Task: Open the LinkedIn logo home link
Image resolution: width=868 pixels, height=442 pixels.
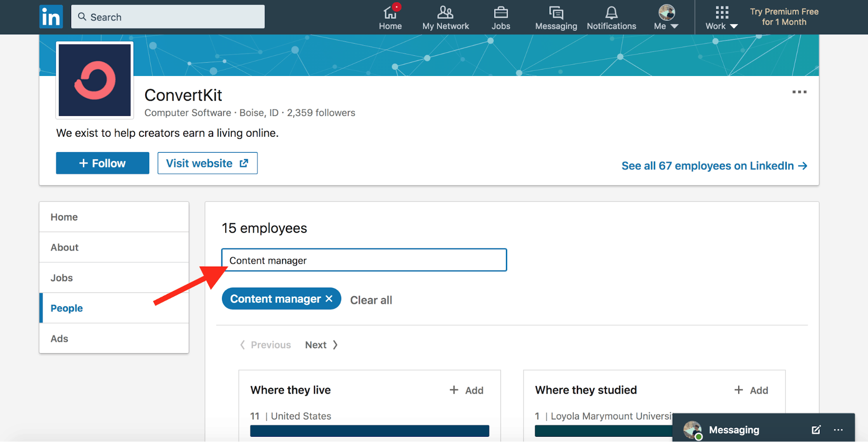Action: coord(51,16)
